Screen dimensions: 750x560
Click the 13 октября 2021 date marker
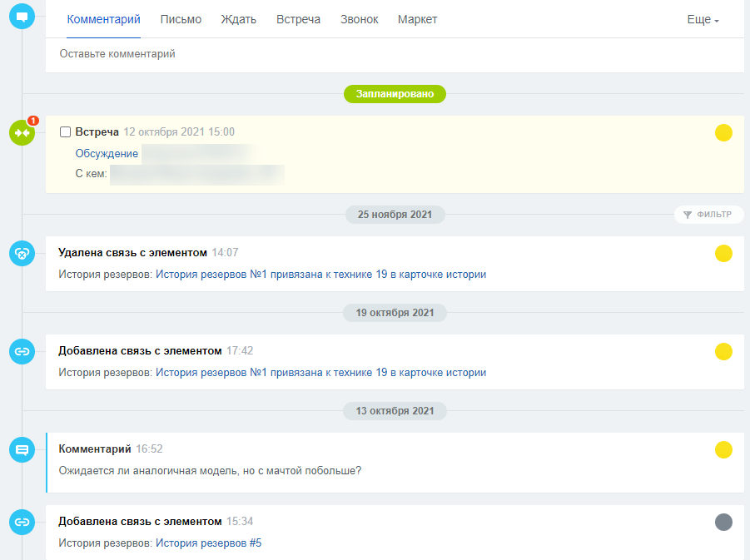click(x=395, y=411)
